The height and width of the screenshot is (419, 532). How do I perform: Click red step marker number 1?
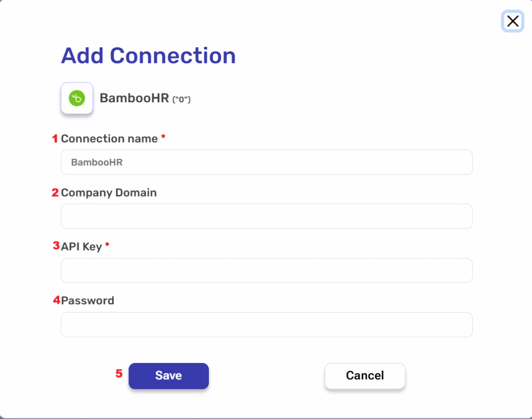tap(55, 139)
